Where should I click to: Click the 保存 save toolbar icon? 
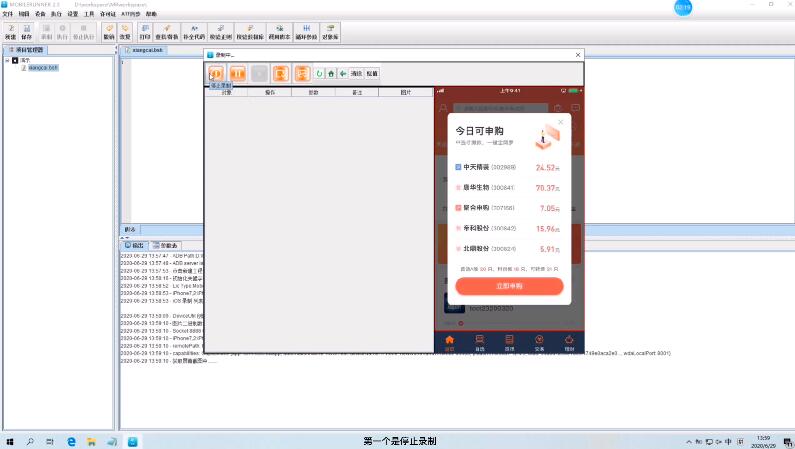(x=26, y=33)
